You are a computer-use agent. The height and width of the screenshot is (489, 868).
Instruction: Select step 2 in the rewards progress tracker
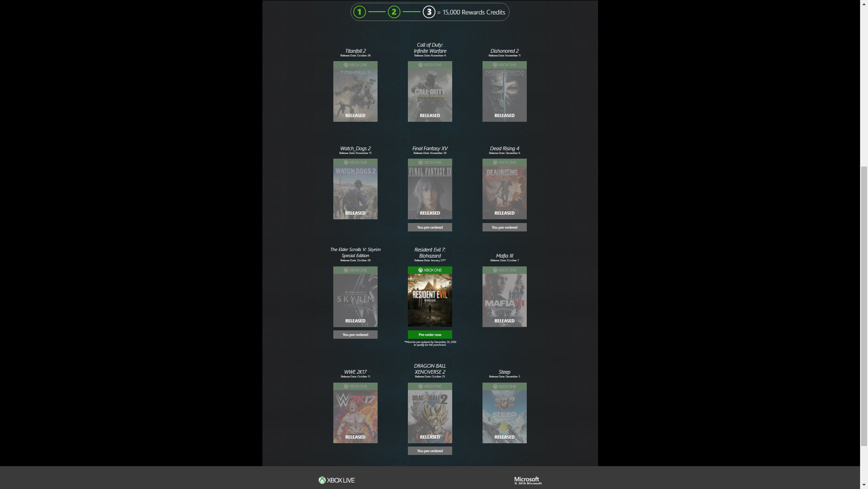pos(394,12)
